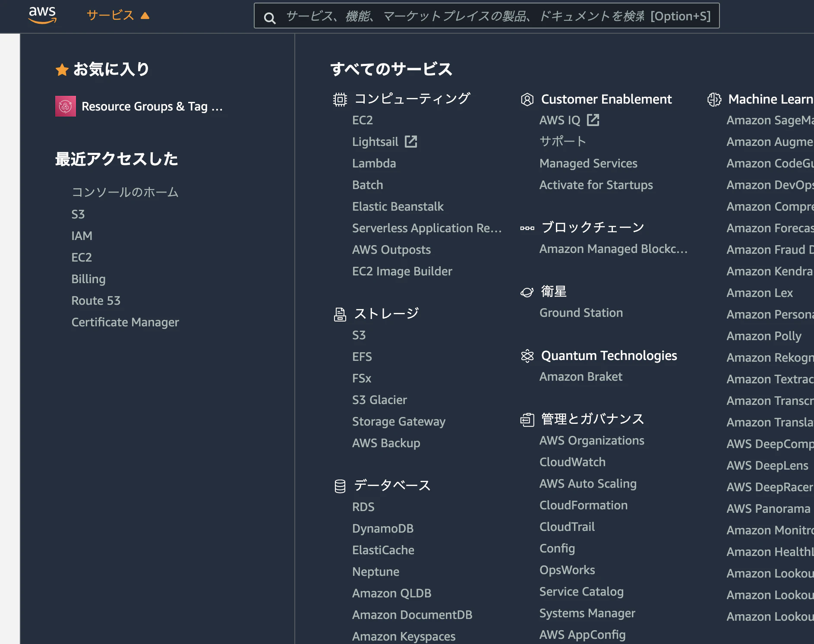Open Certificate Manager from recently visited
This screenshot has height=644, width=814.
pos(125,322)
